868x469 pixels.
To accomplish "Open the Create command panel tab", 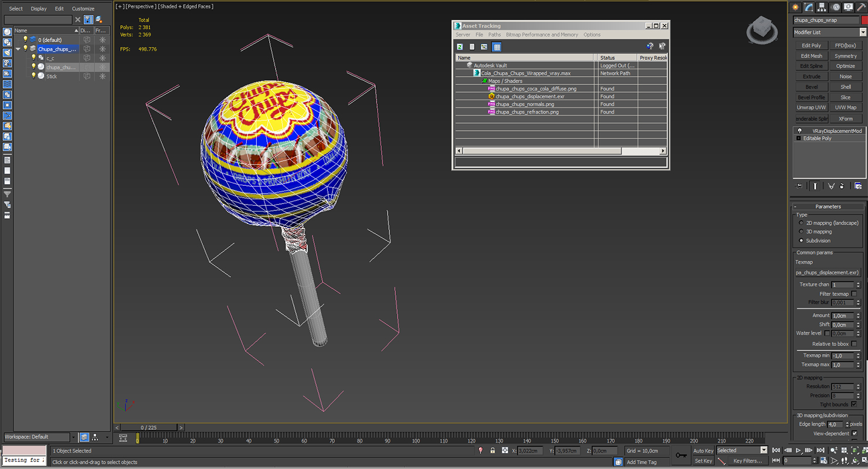I will [795, 7].
